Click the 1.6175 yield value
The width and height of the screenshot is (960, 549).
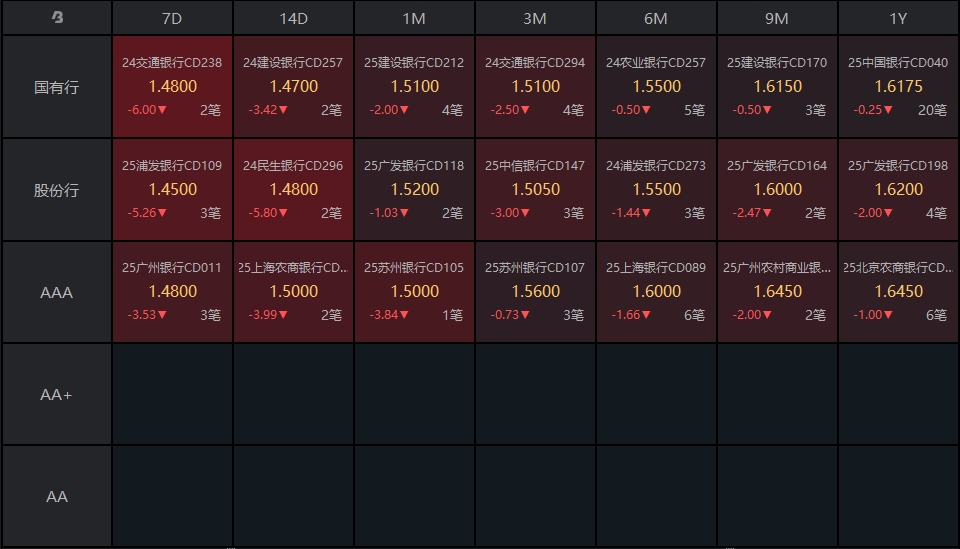(898, 86)
